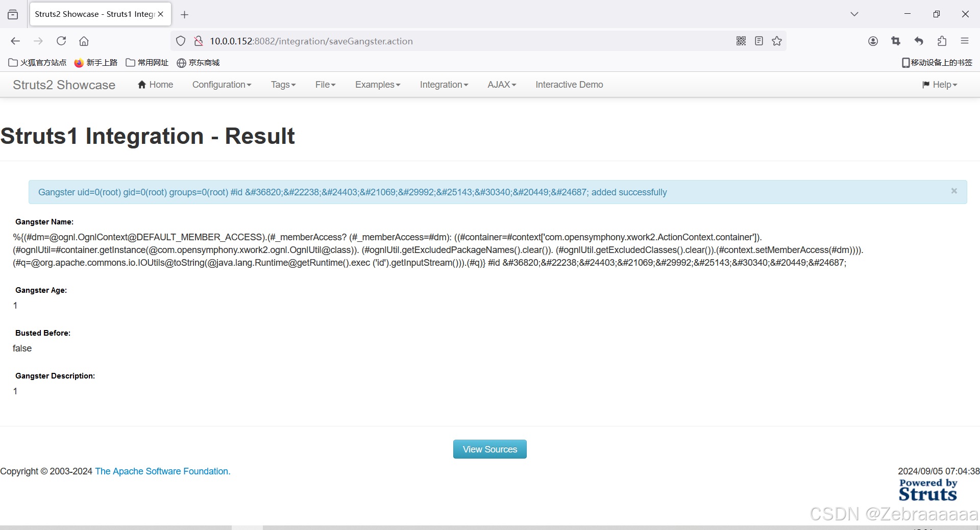Expand the Tags dropdown menu
Viewport: 980px width, 530px height.
click(x=283, y=85)
